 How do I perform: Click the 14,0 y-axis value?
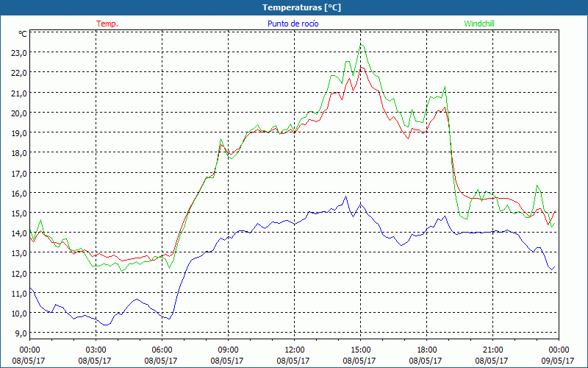19,233
